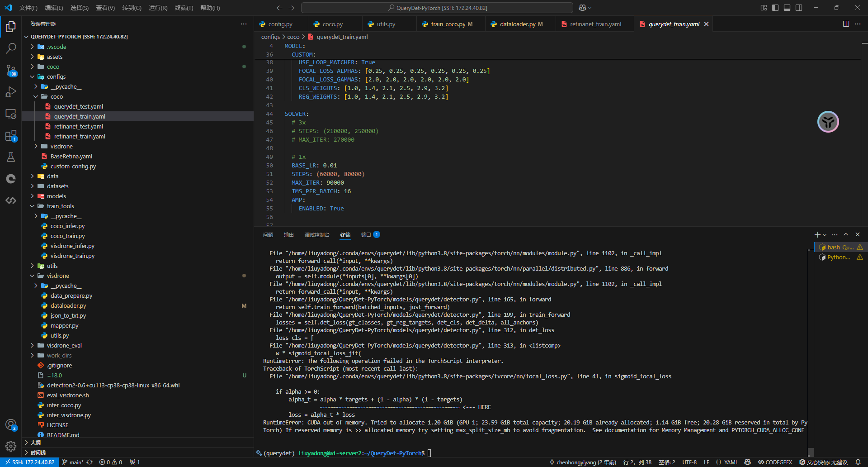Click sync changes icon in status bar
The height and width of the screenshot is (467, 868).
[x=90, y=462]
